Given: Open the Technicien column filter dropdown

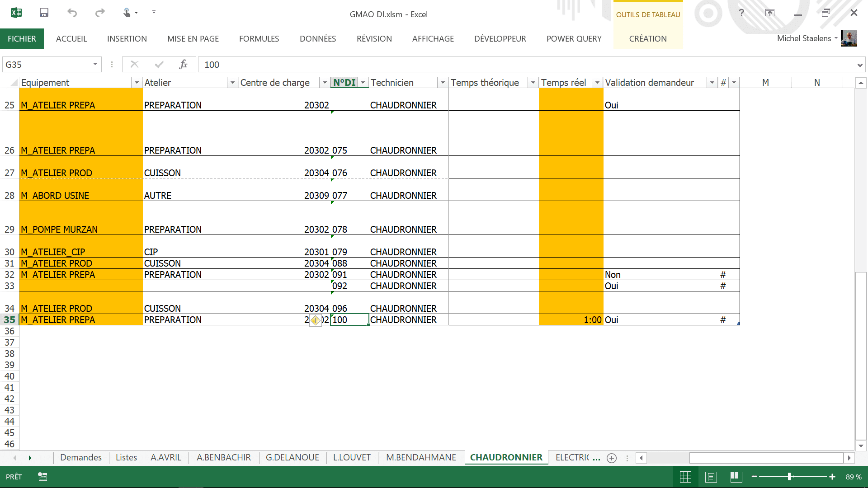Looking at the screenshot, I should tap(443, 83).
